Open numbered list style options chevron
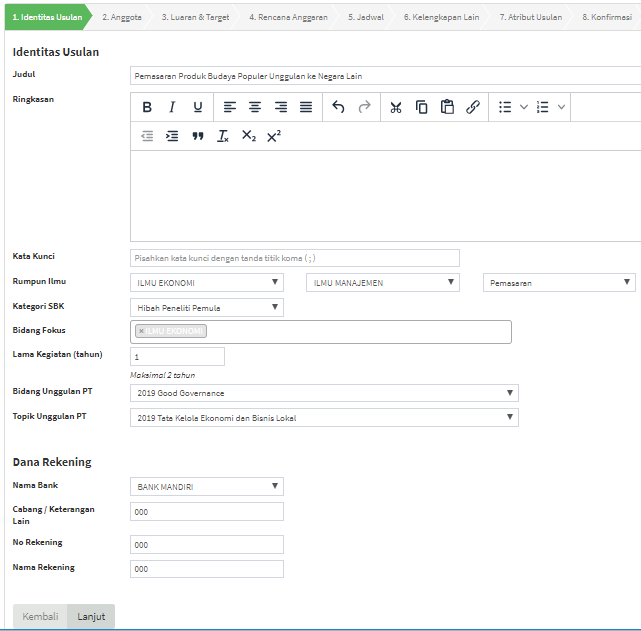 pyautogui.click(x=561, y=107)
